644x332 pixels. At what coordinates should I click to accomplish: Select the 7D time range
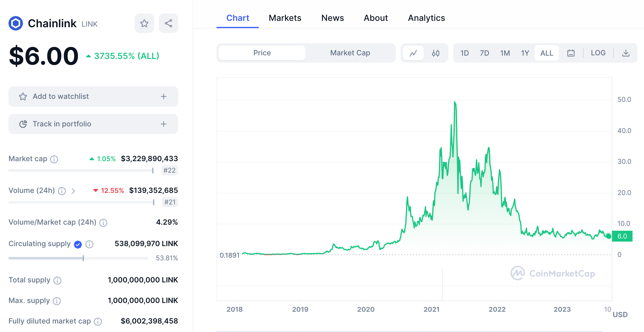click(484, 53)
